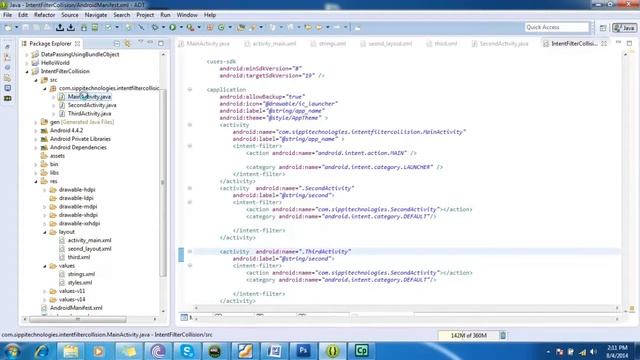Open the Android Virtual Device Manager icon
The height and width of the screenshot is (360, 640).
coord(95,27)
